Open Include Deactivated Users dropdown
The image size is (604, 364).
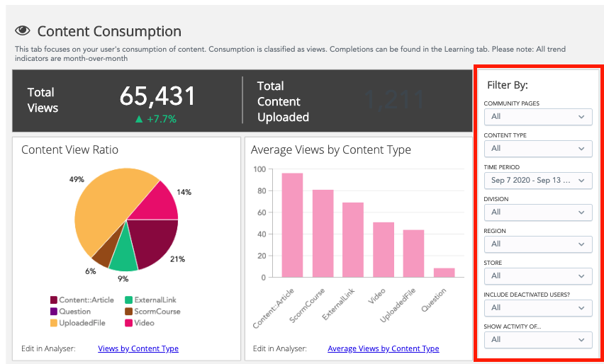click(538, 307)
